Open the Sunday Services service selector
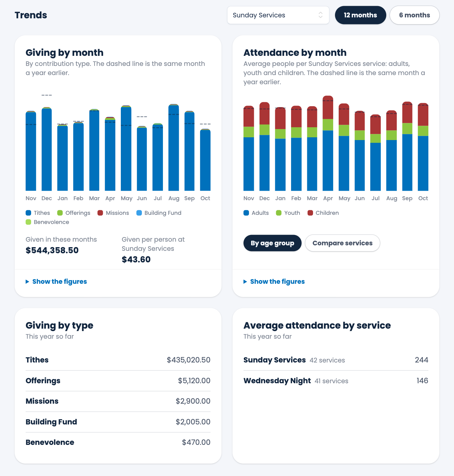This screenshot has width=454, height=476. tap(278, 15)
